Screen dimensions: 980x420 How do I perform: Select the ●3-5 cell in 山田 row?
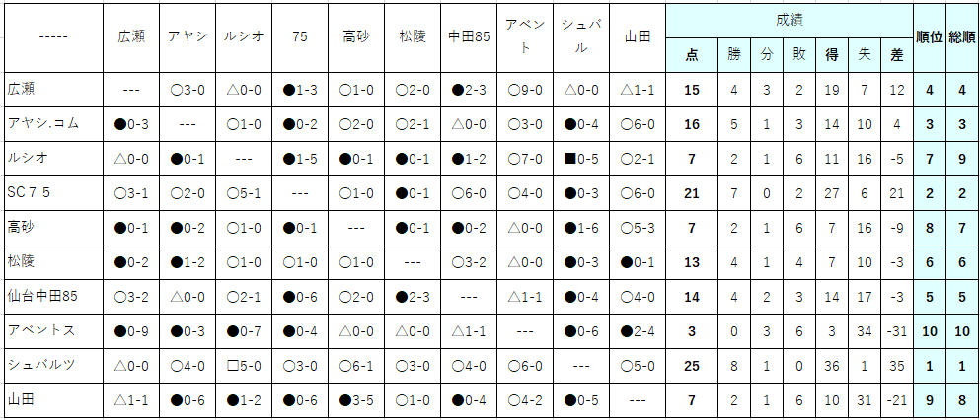point(355,400)
